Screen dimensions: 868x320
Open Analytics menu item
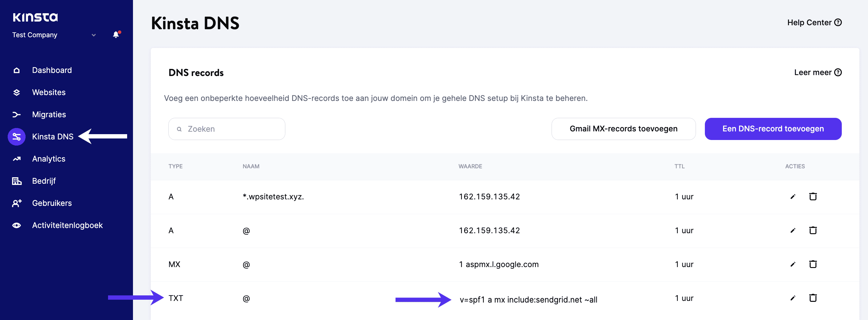(49, 159)
